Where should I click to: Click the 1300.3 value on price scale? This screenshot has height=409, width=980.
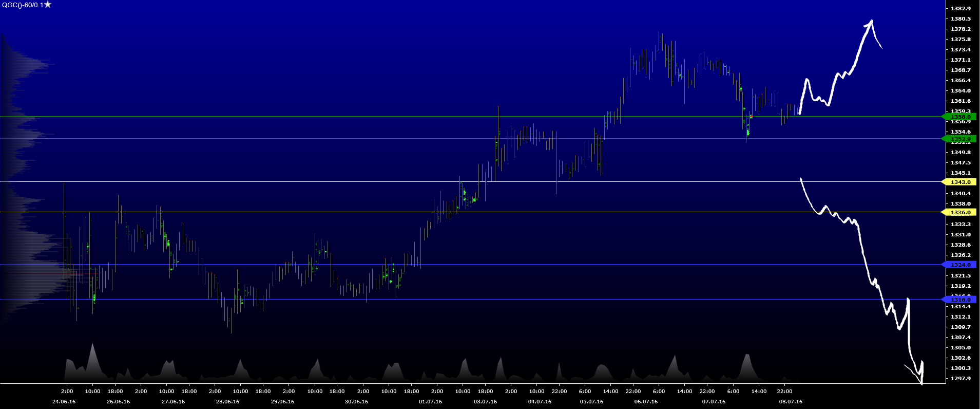coord(960,368)
